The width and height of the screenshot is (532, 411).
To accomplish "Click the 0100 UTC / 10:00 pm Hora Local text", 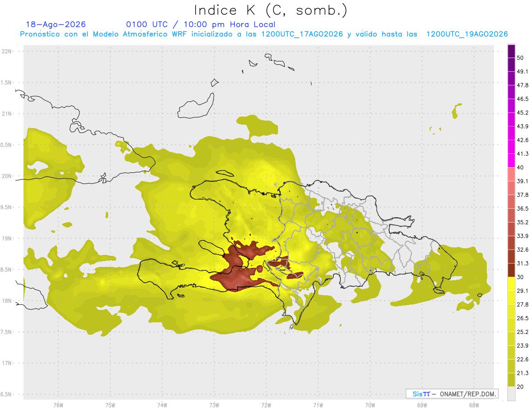I will 201,24.
